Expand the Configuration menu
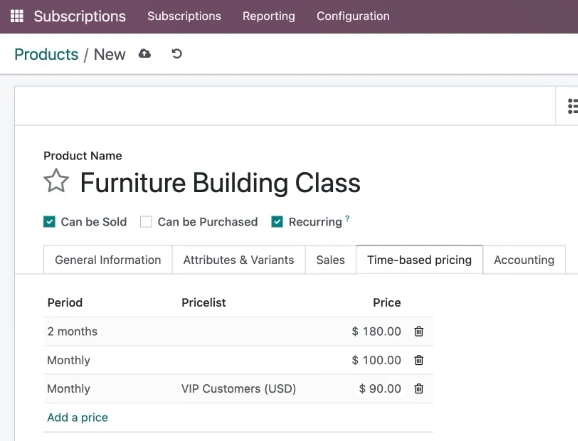 click(353, 16)
